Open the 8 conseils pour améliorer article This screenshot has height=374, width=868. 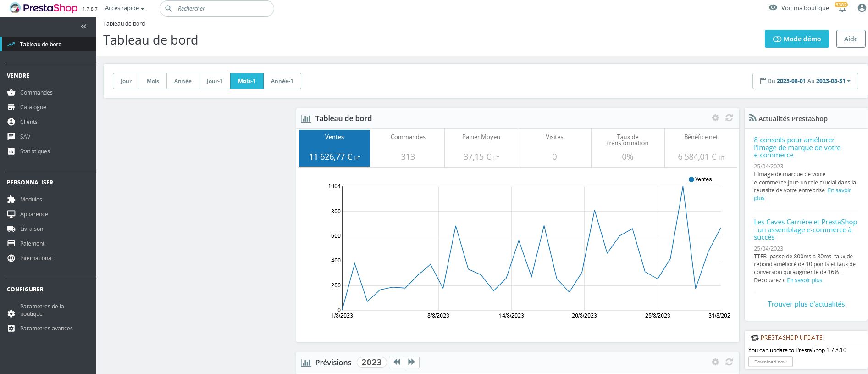tap(797, 147)
